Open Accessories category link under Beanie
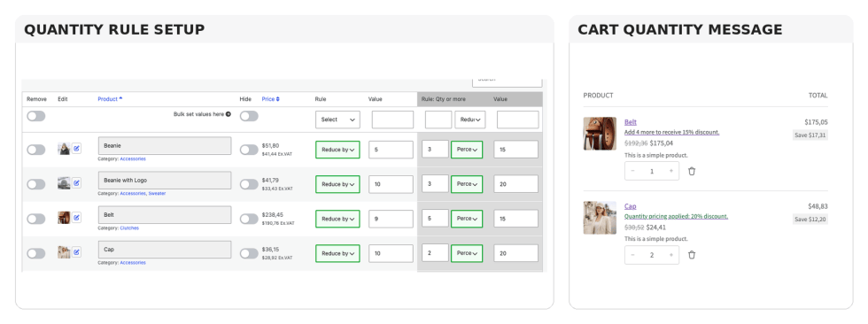The width and height of the screenshot is (868, 324). click(133, 158)
